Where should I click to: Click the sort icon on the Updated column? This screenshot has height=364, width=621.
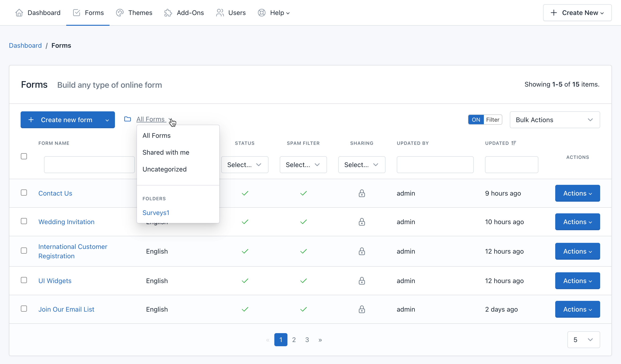click(514, 143)
